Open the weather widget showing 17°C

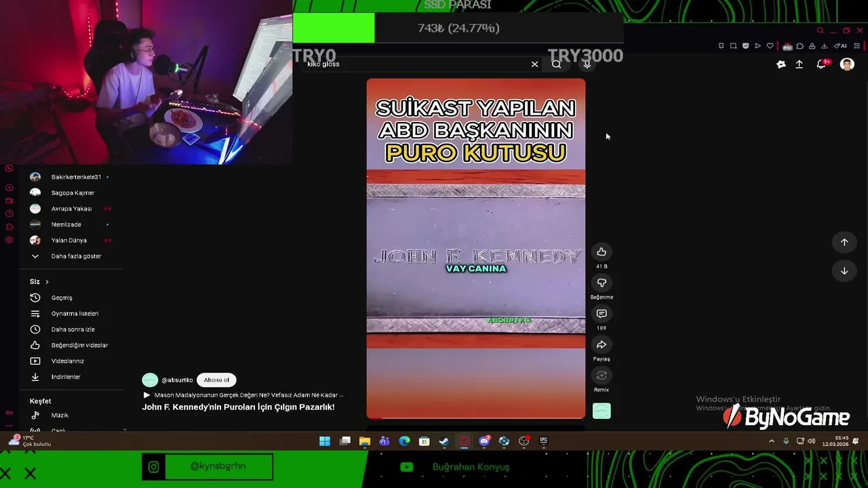tap(31, 441)
